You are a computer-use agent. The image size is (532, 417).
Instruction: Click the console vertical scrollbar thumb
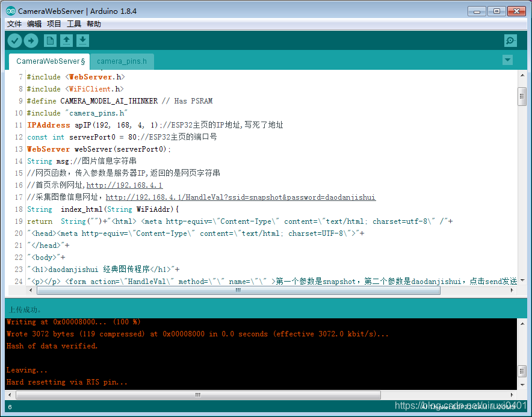point(522,371)
